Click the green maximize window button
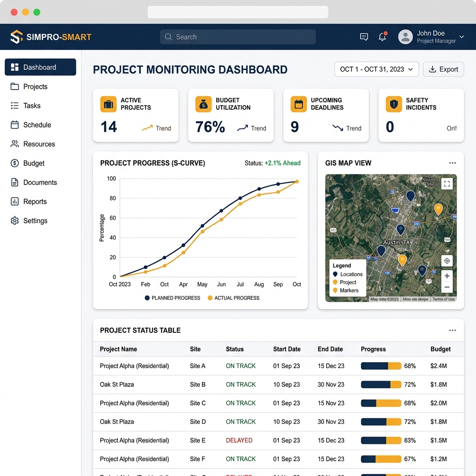The height and width of the screenshot is (476, 476). (x=37, y=12)
